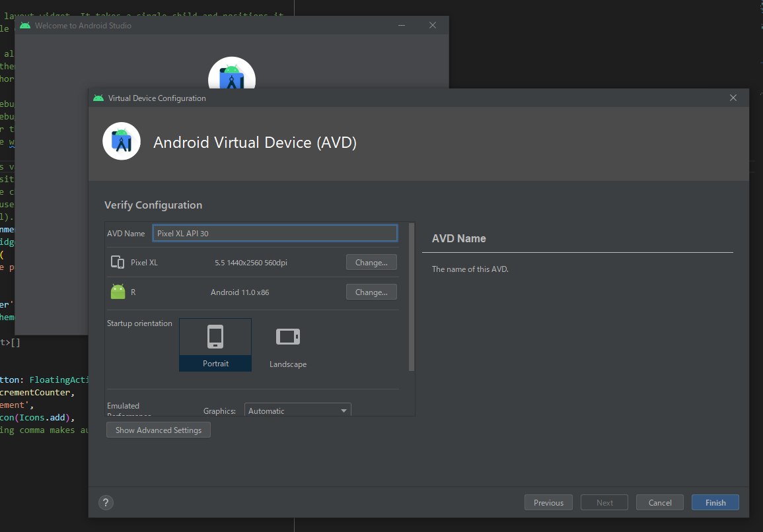Click the green Android R system image icon
The height and width of the screenshot is (532, 763).
118,292
